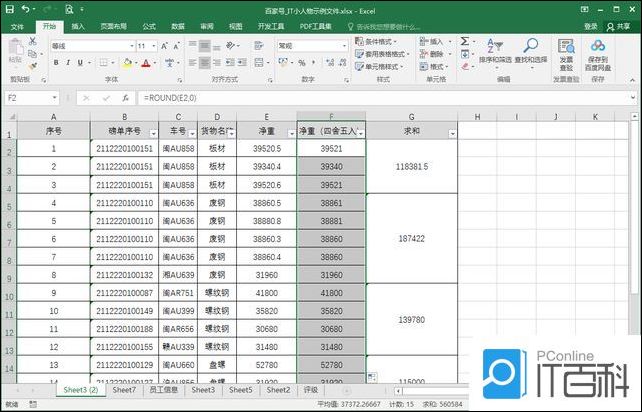The image size is (642, 412).
Task: Switch to the 插入 (Insert) ribbon tab
Action: [x=78, y=27]
